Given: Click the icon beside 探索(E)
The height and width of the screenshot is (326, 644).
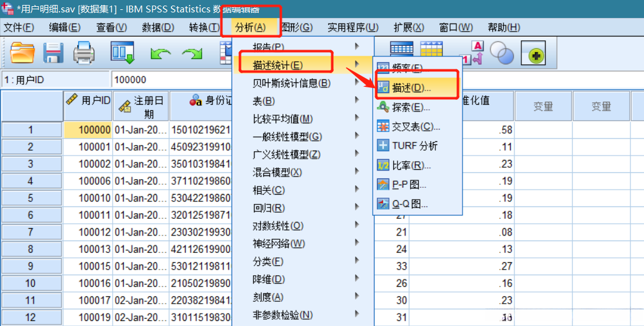Looking at the screenshot, I should click(383, 107).
